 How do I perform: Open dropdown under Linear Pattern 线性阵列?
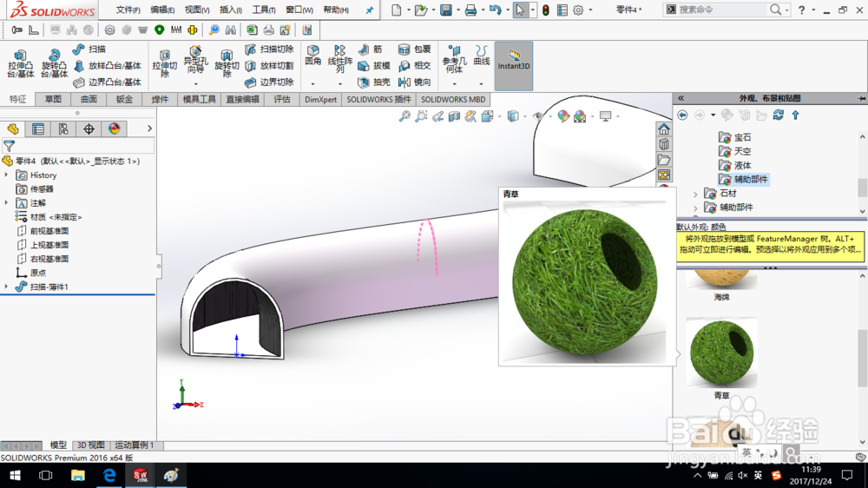pos(340,83)
